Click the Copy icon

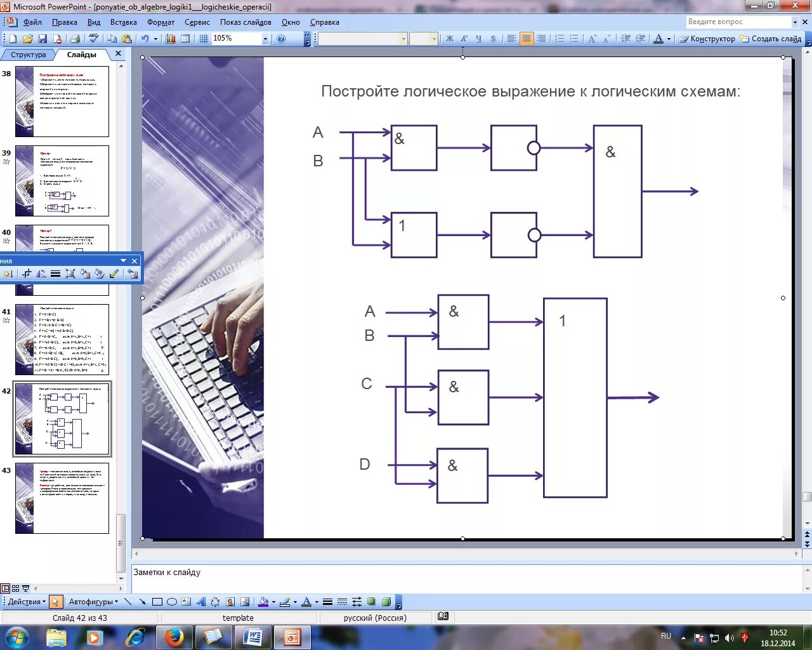pos(112,39)
